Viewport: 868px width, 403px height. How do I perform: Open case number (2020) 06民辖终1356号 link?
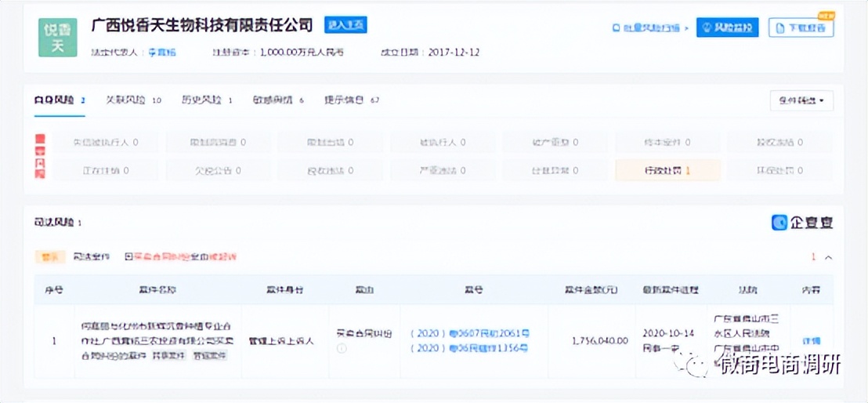469,348
